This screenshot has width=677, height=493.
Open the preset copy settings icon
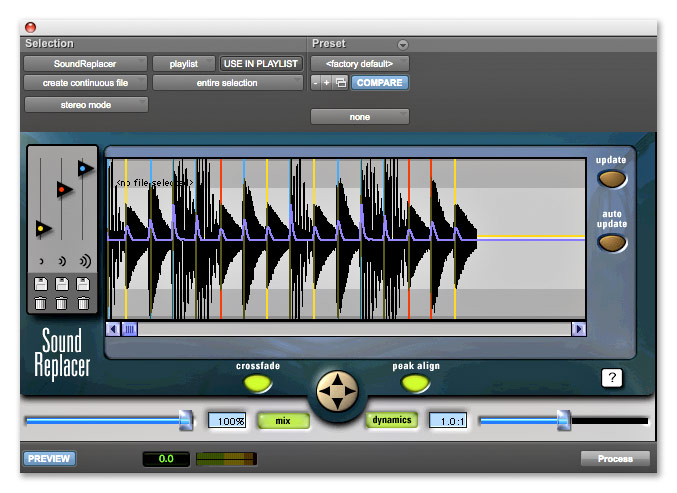coord(340,83)
